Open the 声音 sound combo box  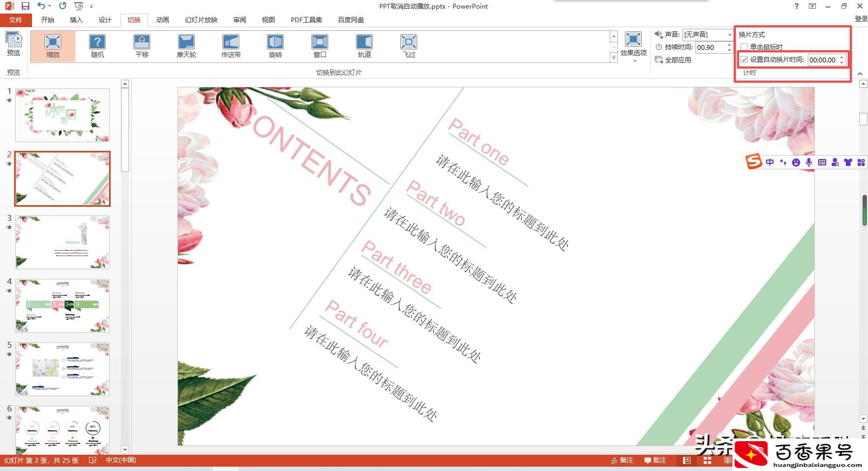[708, 34]
